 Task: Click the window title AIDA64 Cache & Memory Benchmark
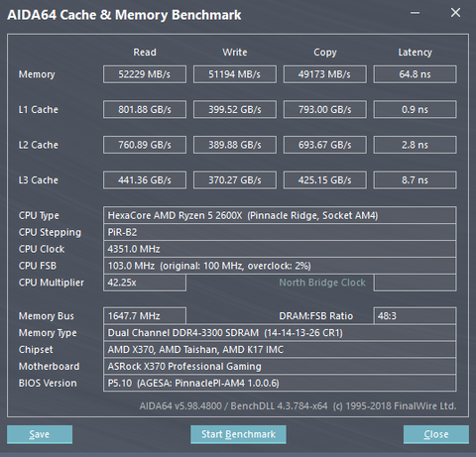124,15
